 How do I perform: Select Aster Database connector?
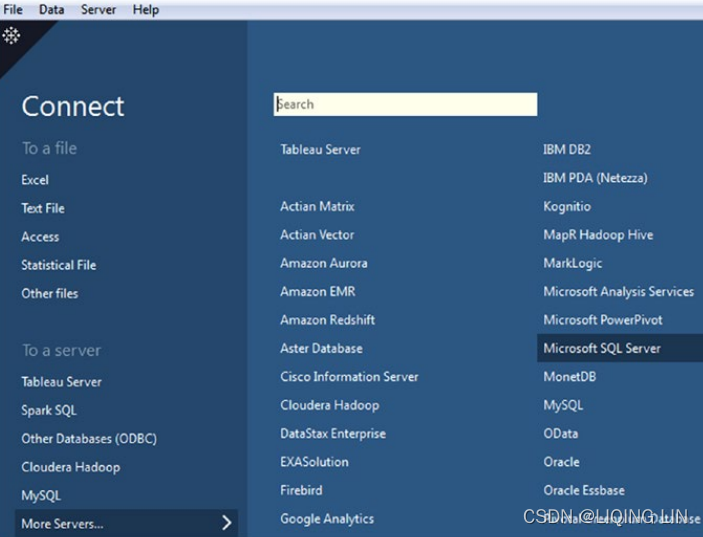coord(321,348)
